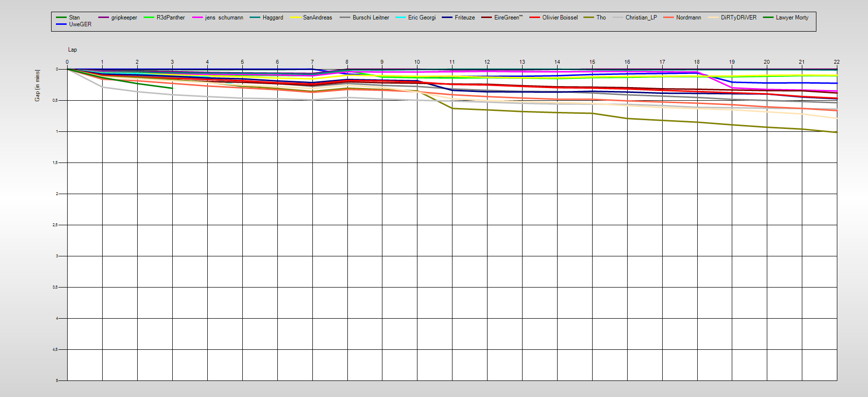
Task: Click the 3 gap axis value
Action: (x=57, y=256)
